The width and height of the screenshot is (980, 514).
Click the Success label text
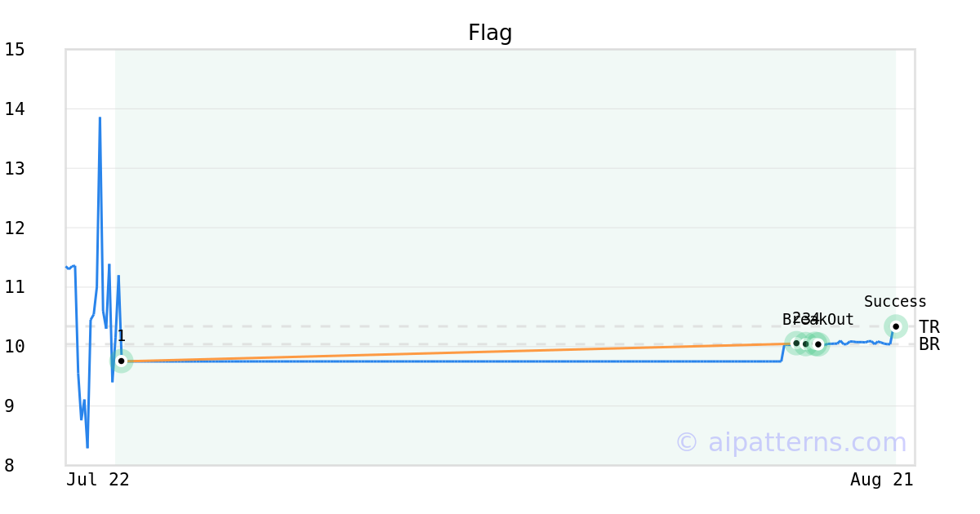coord(895,302)
